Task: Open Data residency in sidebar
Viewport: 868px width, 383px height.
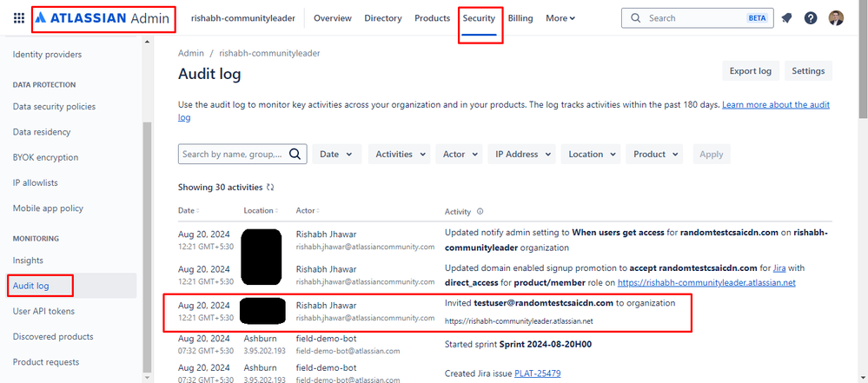Action: (42, 132)
